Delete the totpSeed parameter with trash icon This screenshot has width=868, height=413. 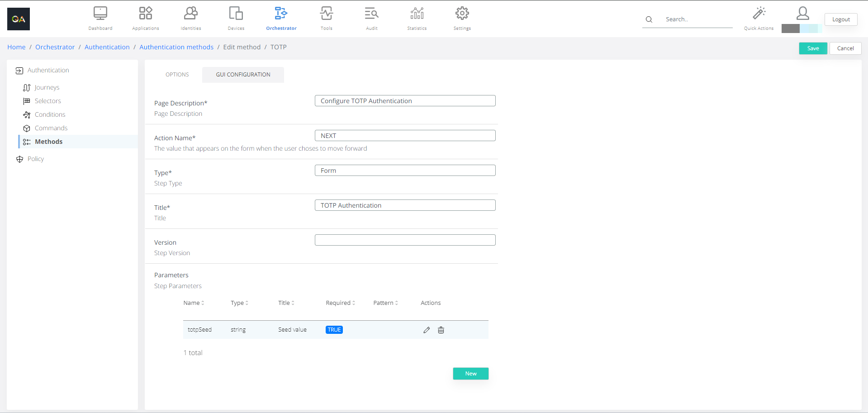(441, 330)
